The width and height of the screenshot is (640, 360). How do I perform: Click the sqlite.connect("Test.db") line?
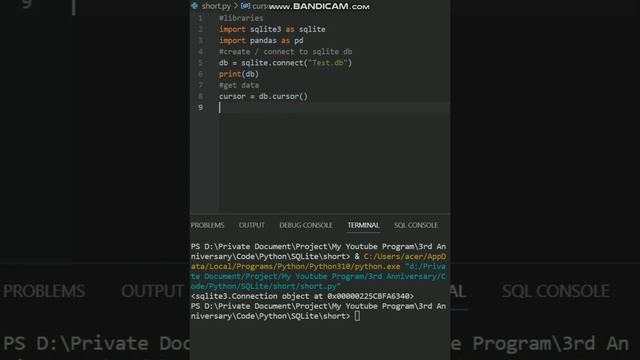click(x=285, y=63)
